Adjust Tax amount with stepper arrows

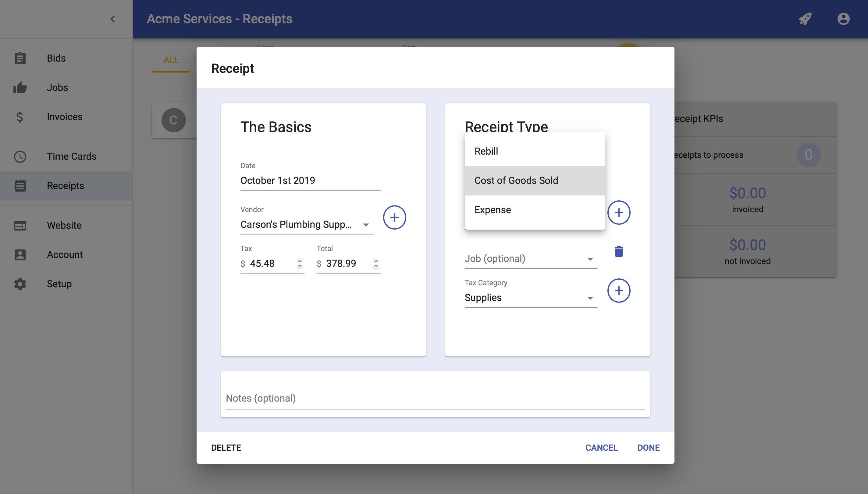click(x=300, y=263)
